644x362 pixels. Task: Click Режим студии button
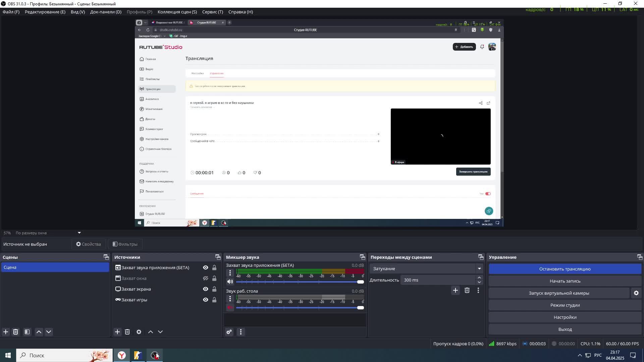(565, 305)
